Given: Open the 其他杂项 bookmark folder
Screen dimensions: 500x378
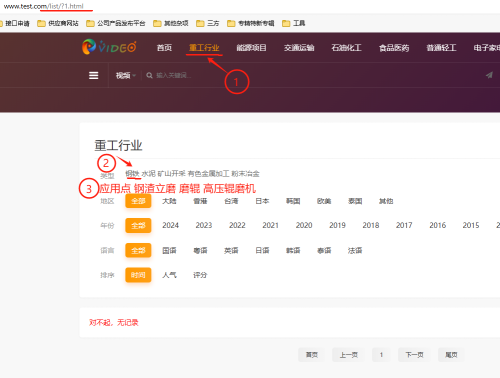Looking at the screenshot, I should (x=171, y=23).
